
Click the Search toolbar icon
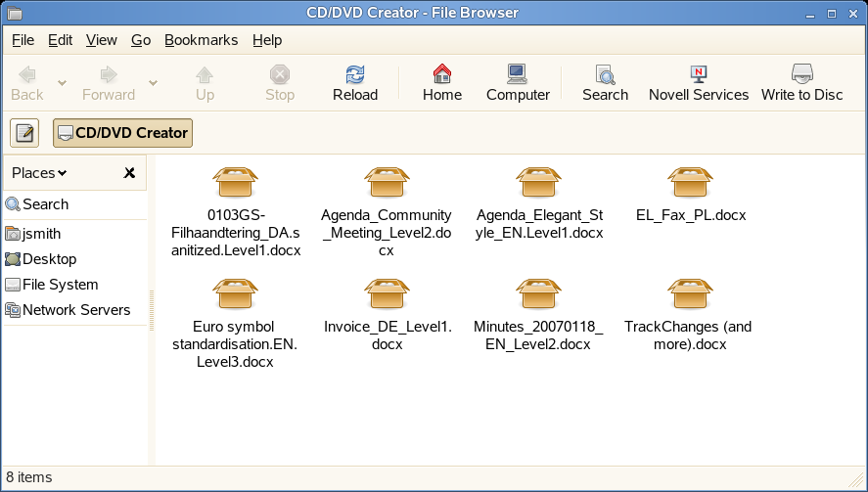605,74
